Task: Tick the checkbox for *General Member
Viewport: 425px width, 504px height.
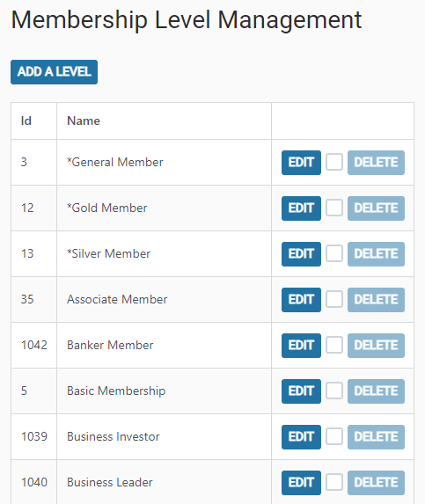Action: pos(334,162)
